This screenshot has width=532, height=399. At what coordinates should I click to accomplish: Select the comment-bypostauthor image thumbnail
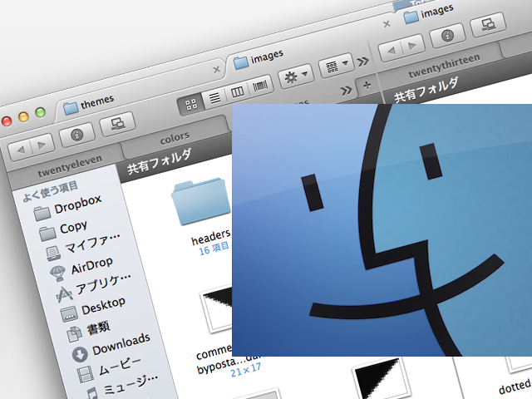click(216, 308)
